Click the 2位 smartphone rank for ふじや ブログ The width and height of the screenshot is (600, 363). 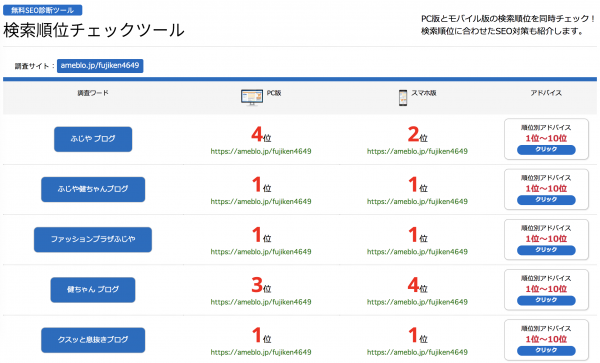tap(417, 135)
